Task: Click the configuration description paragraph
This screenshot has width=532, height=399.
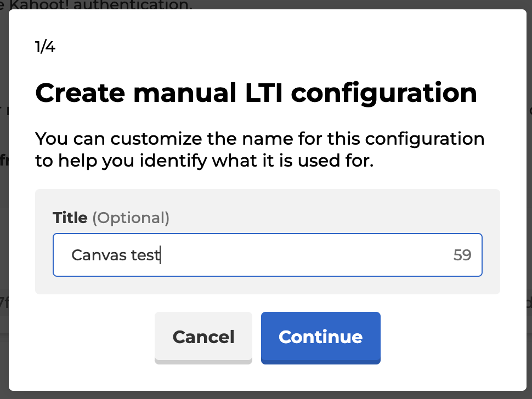Action: point(259,149)
